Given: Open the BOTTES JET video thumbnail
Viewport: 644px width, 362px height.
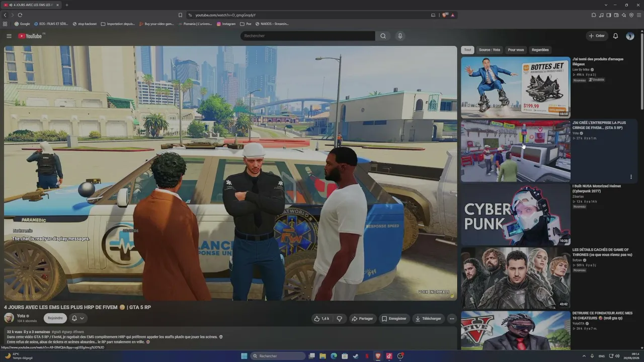Looking at the screenshot, I should [x=516, y=87].
